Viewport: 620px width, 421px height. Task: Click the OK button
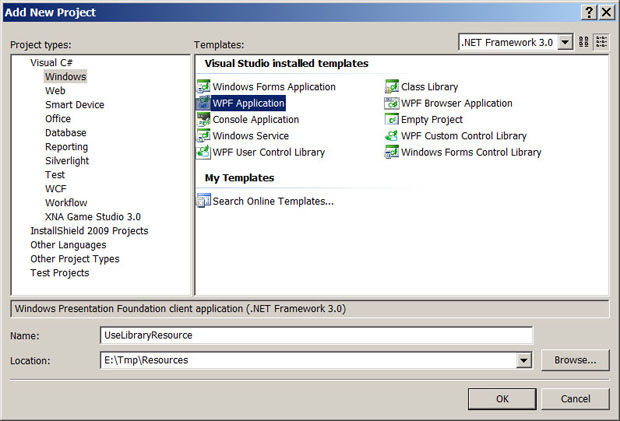point(502,399)
